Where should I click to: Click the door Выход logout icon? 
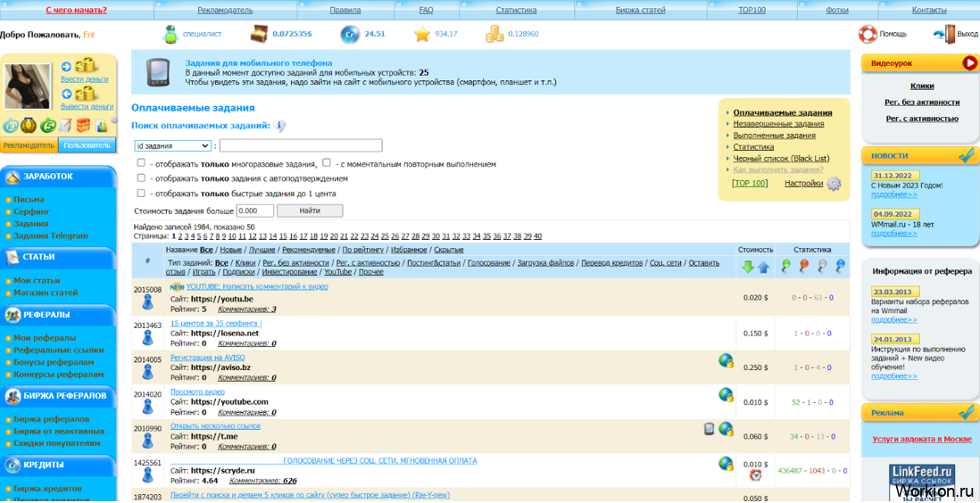[945, 34]
